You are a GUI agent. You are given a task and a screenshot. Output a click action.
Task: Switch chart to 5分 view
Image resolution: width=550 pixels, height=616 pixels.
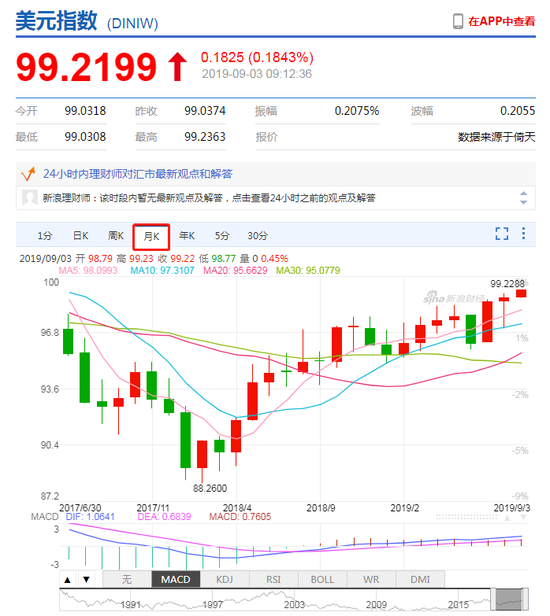pos(222,236)
